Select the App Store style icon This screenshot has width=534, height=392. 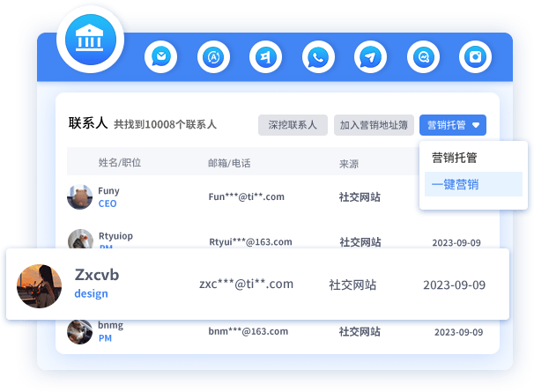(x=213, y=58)
